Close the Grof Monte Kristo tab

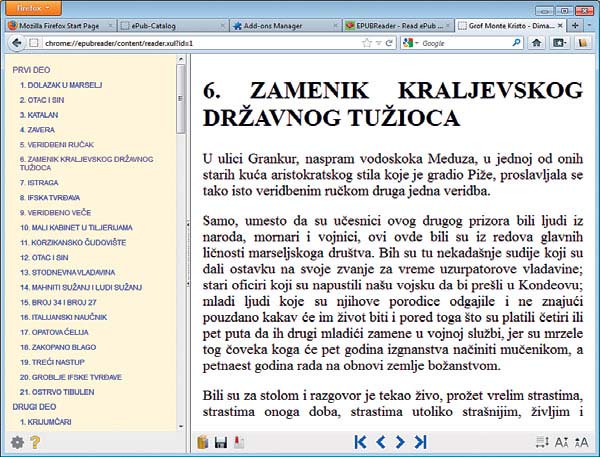click(560, 26)
